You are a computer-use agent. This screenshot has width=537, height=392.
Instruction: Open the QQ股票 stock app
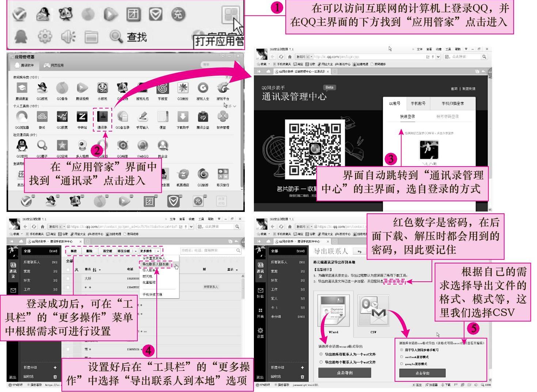pos(62,117)
